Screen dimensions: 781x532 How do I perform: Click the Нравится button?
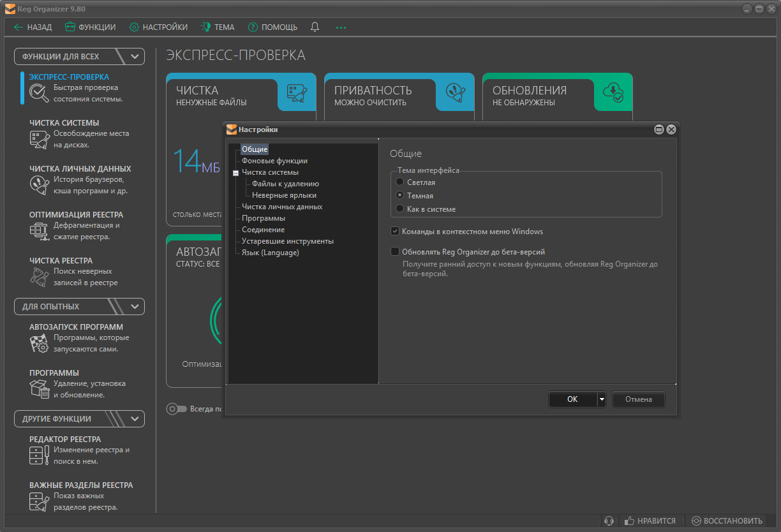point(650,521)
